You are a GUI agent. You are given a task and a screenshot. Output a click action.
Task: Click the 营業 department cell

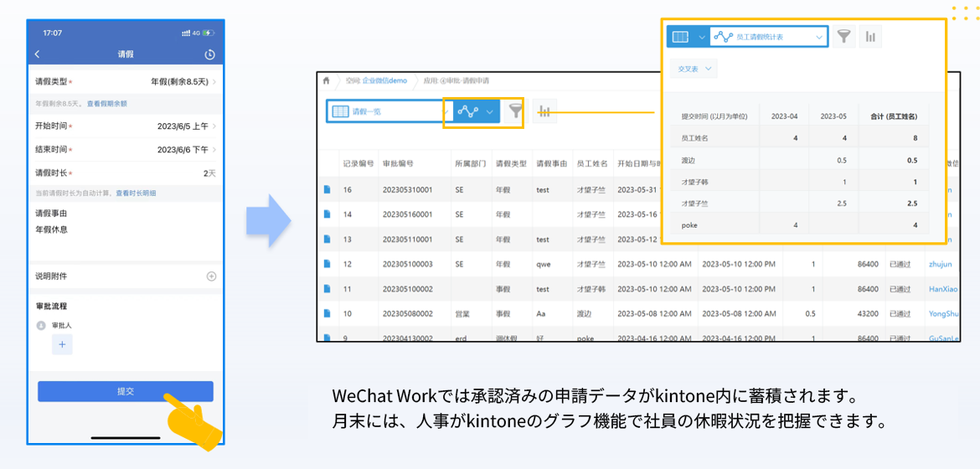point(462,313)
